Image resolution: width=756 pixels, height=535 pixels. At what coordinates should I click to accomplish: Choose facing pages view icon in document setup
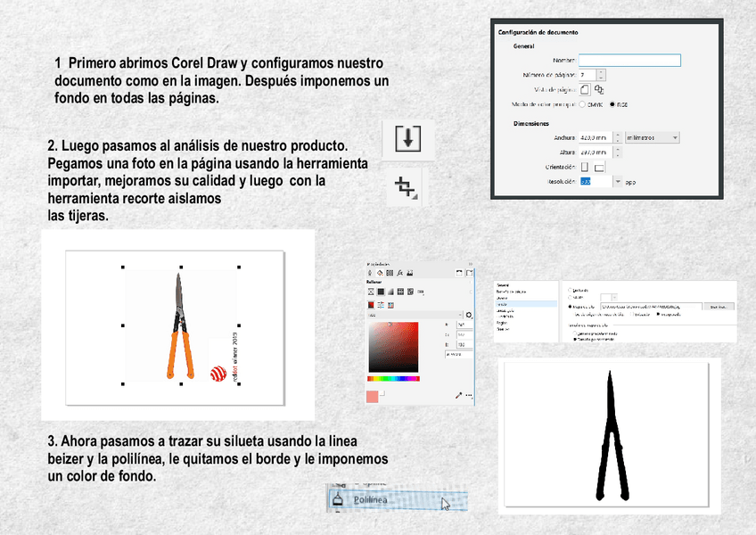tap(599, 90)
